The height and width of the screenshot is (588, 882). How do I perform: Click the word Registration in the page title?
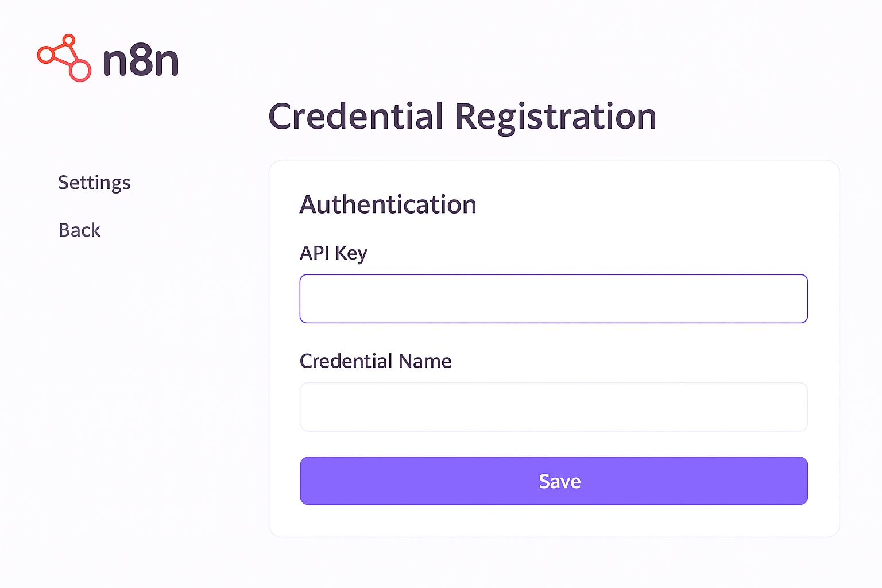coord(555,117)
